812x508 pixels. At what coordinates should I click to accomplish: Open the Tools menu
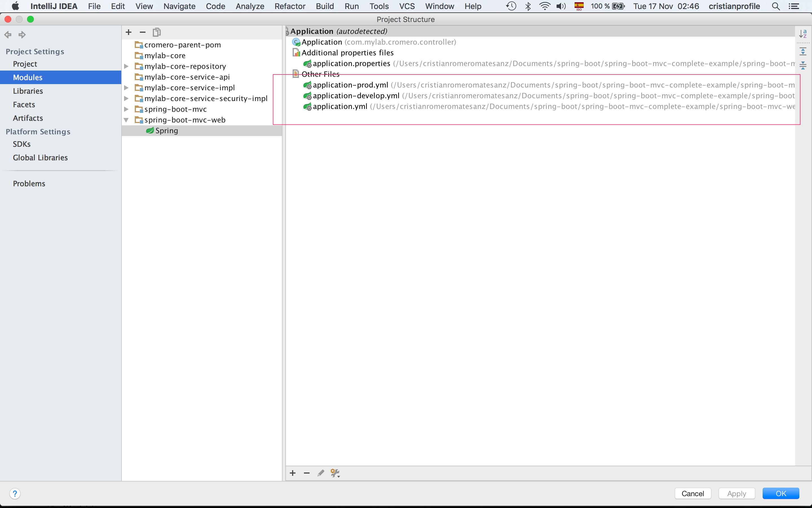379,6
